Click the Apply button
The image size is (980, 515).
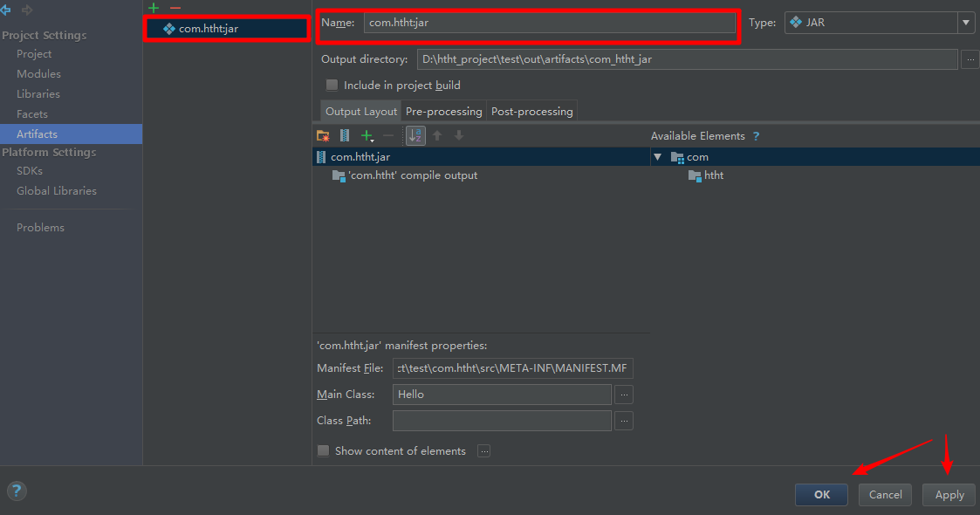tap(949, 494)
